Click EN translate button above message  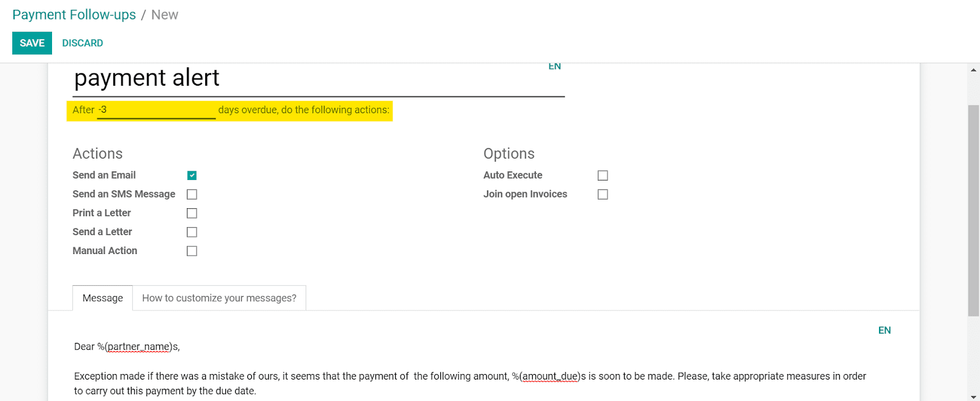(x=884, y=331)
